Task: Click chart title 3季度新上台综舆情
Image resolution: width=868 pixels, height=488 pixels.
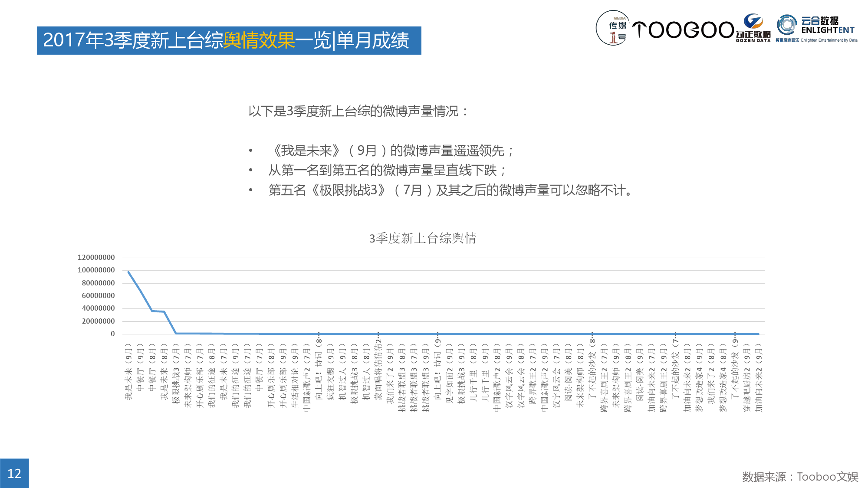Action: [422, 238]
